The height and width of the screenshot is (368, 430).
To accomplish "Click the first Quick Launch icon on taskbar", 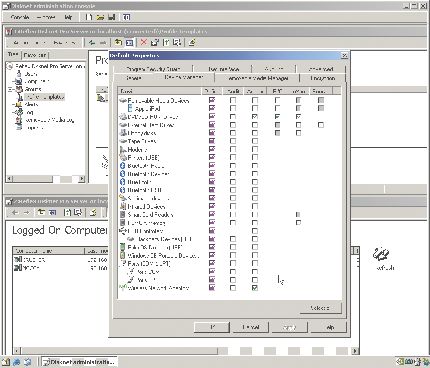I will coord(6,362).
